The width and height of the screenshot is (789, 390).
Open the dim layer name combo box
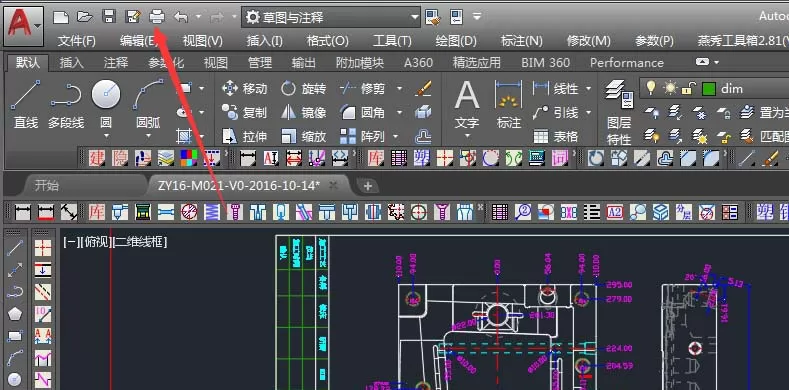pyautogui.click(x=714, y=89)
